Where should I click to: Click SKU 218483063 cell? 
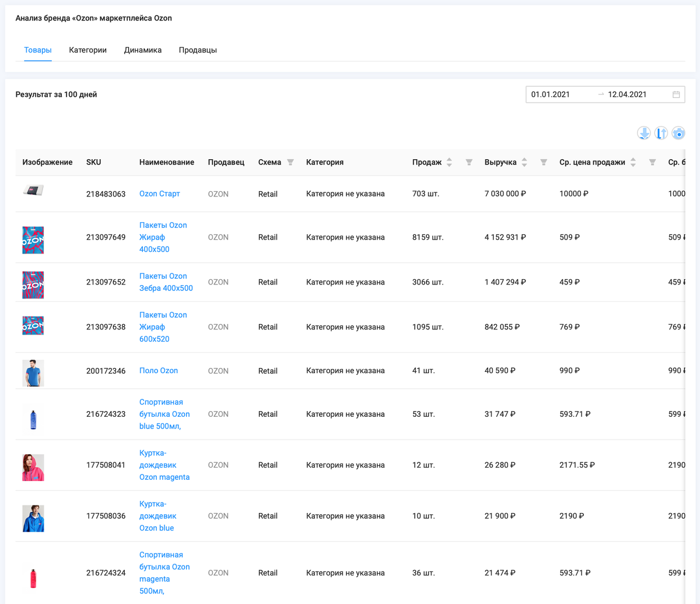pyautogui.click(x=106, y=194)
